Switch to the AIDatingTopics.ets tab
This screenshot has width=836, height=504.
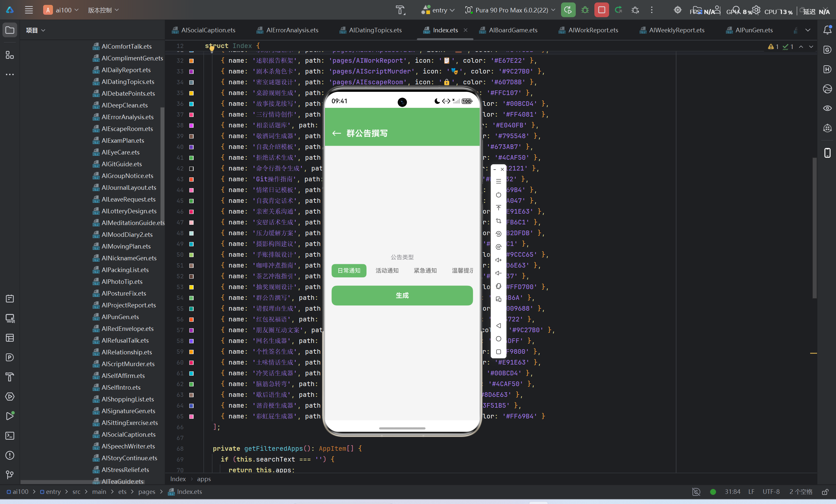click(x=370, y=30)
